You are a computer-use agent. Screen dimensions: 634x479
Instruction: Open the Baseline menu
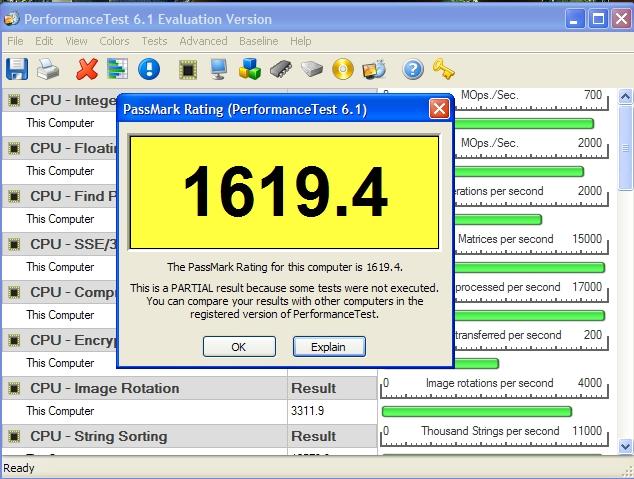coord(259,41)
